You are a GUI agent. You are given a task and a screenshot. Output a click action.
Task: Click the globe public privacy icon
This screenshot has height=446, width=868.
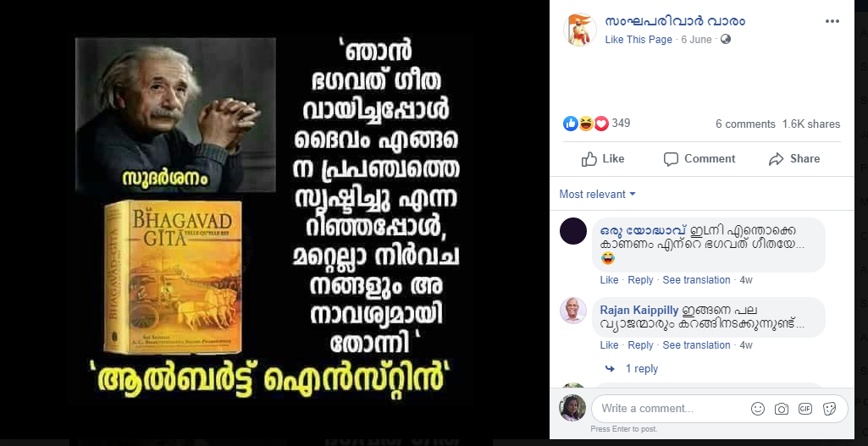coord(725,39)
